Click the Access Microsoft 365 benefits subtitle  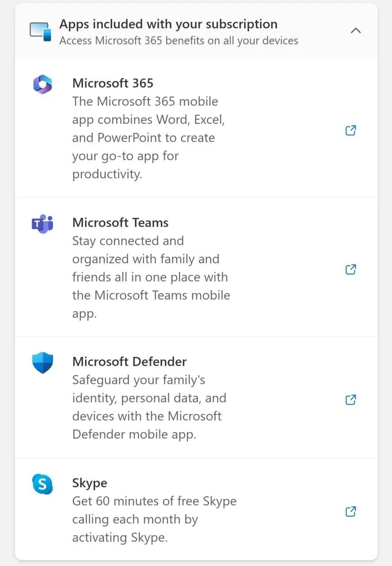click(179, 41)
